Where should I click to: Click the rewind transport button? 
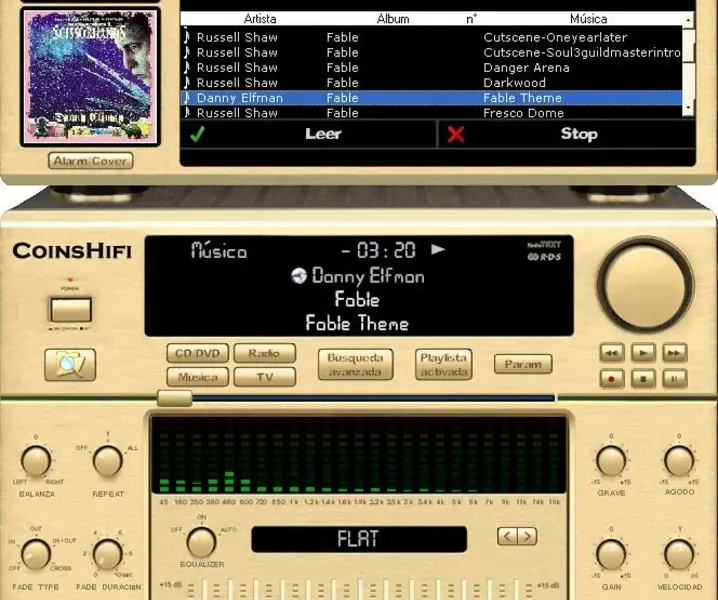612,353
